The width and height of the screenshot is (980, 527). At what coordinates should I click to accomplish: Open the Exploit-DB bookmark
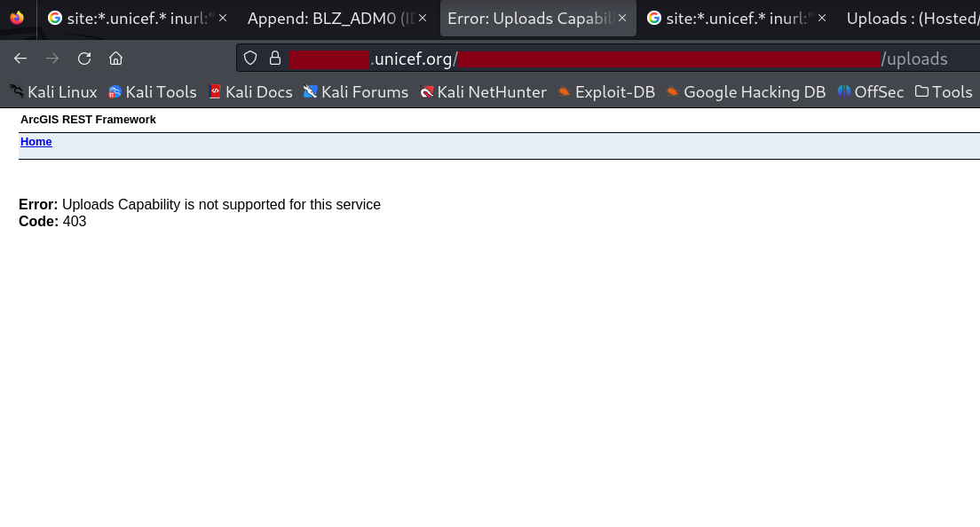click(606, 91)
